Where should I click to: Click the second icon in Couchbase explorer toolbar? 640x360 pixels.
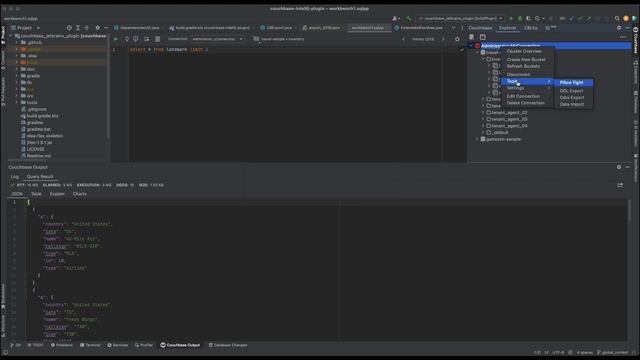pyautogui.click(x=482, y=37)
